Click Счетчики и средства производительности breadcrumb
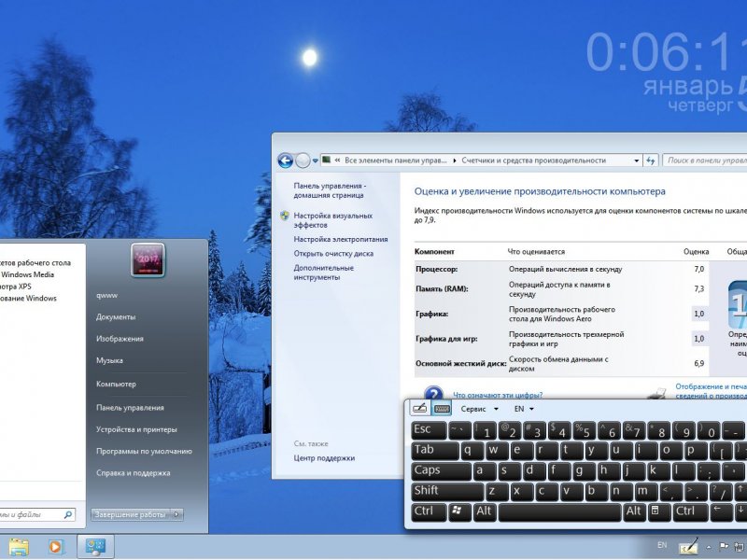This screenshot has width=747, height=560. coord(533,161)
